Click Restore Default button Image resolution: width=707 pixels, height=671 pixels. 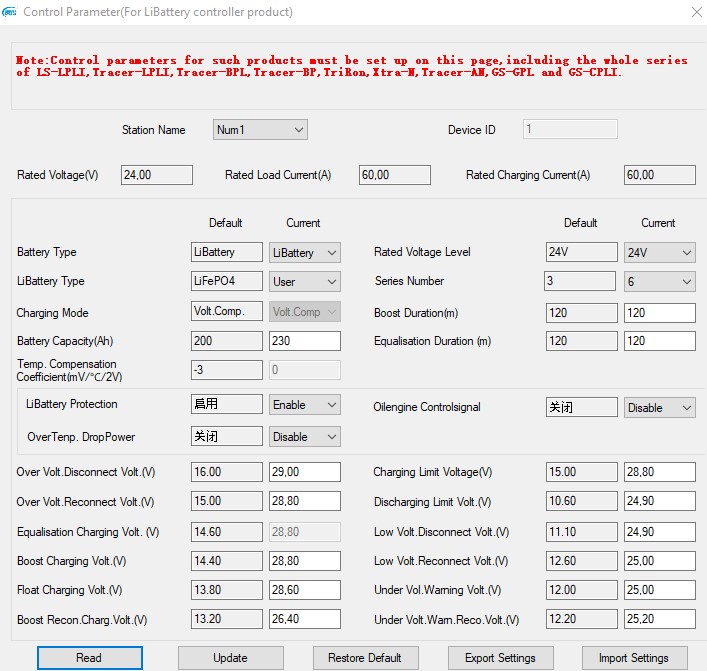(x=364, y=657)
